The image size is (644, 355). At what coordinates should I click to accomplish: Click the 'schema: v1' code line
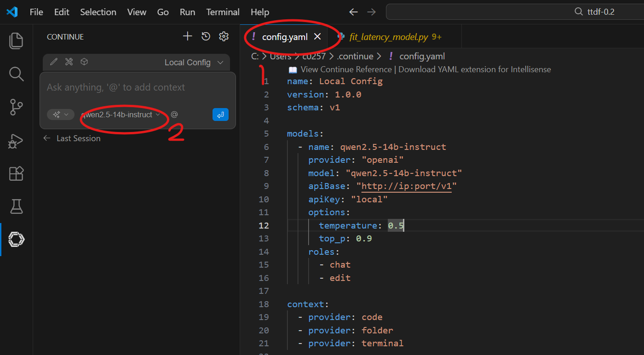point(314,108)
